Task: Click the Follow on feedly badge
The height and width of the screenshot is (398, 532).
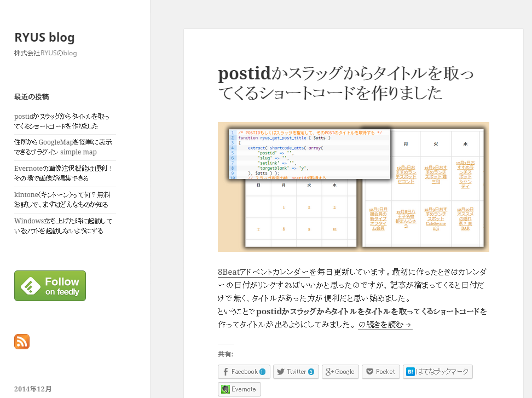Action: [x=50, y=286]
